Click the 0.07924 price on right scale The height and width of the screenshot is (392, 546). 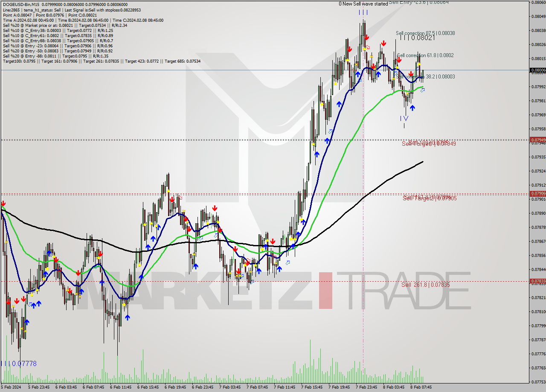point(538,171)
